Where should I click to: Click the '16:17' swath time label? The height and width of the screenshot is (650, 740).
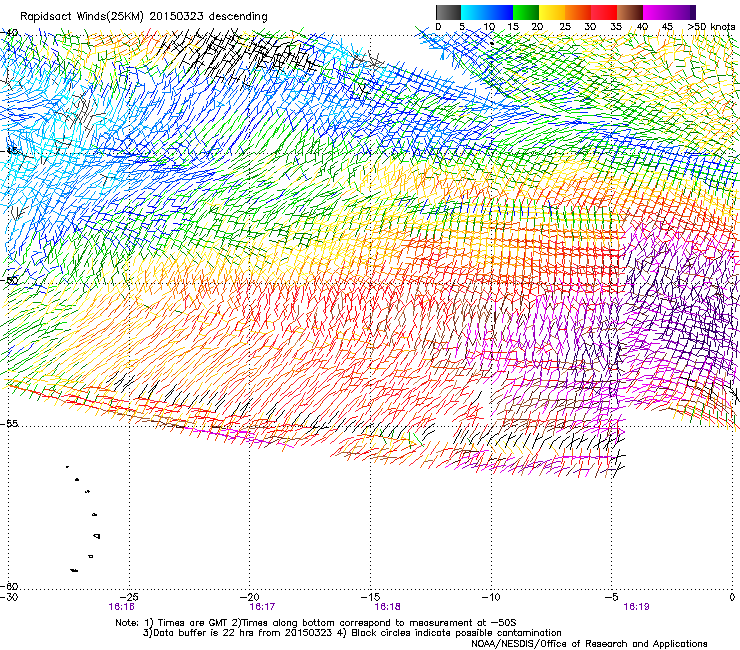[x=262, y=607]
